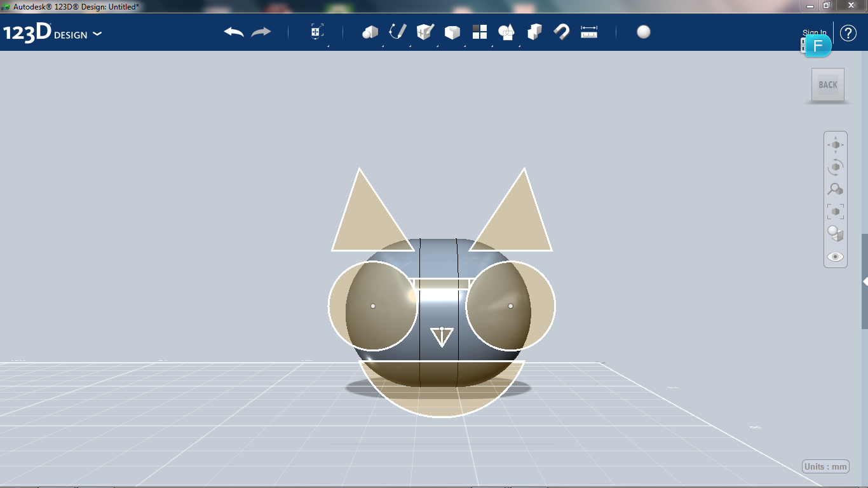Toggle the Snap magnet tool
868x488 pixels.
(x=562, y=32)
